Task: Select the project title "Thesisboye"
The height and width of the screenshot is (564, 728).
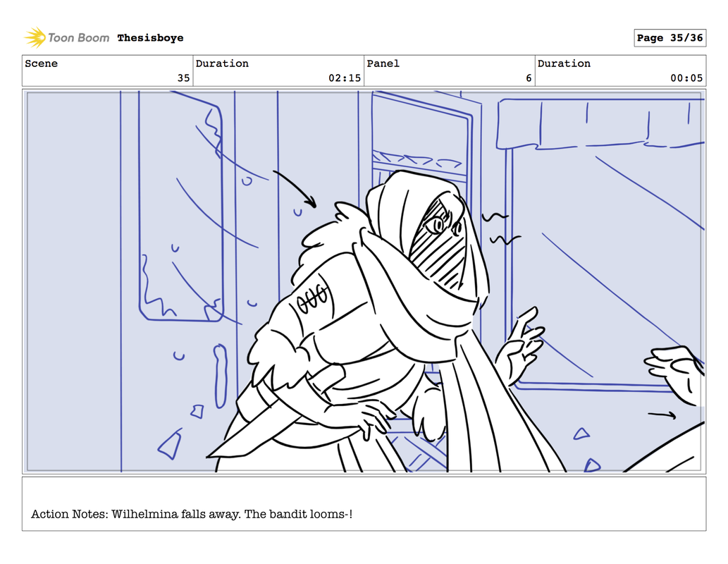Action: pos(150,38)
